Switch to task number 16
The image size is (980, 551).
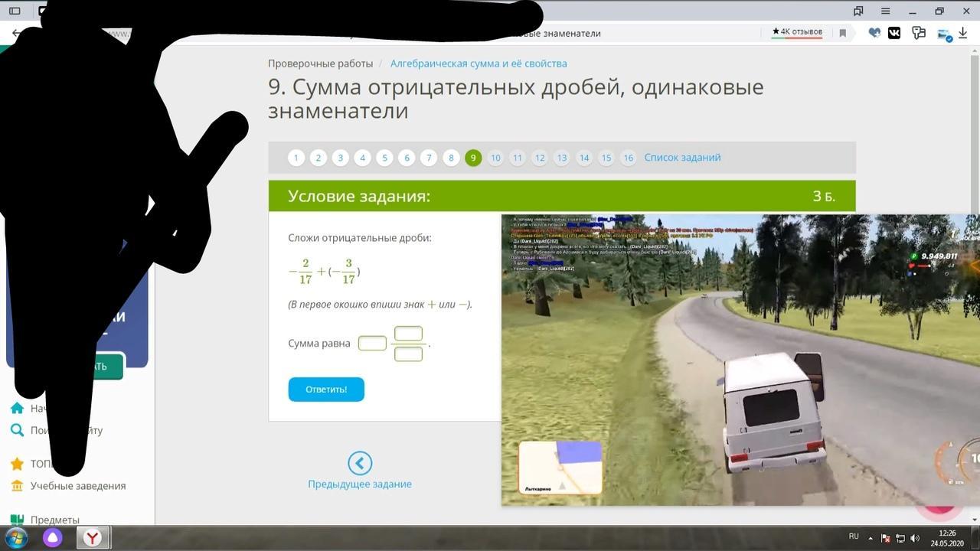tap(628, 158)
